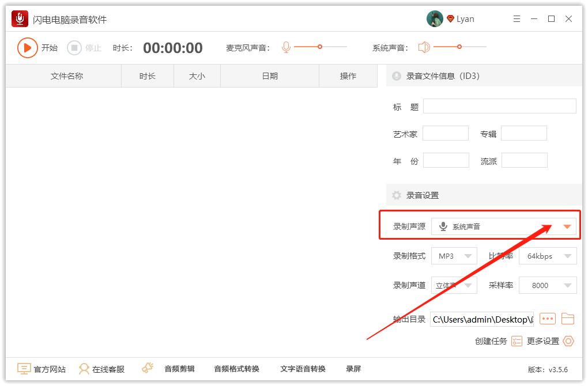This screenshot has width=588, height=386.
Task: Open the 8000 sample rate dropdown
Action: pos(567,285)
